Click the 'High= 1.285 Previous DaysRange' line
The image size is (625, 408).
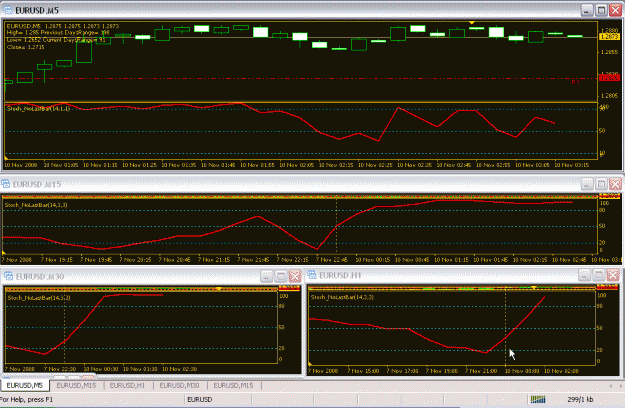[58, 33]
